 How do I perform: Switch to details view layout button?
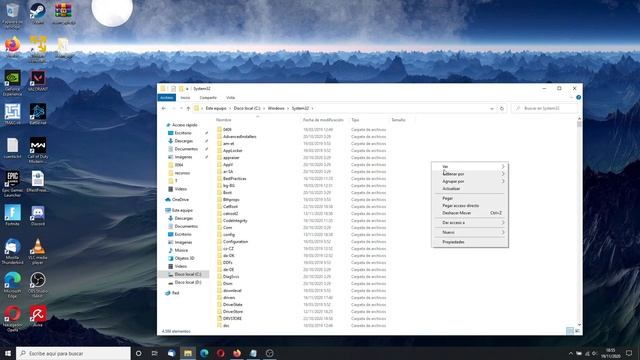pyautogui.click(x=570, y=331)
